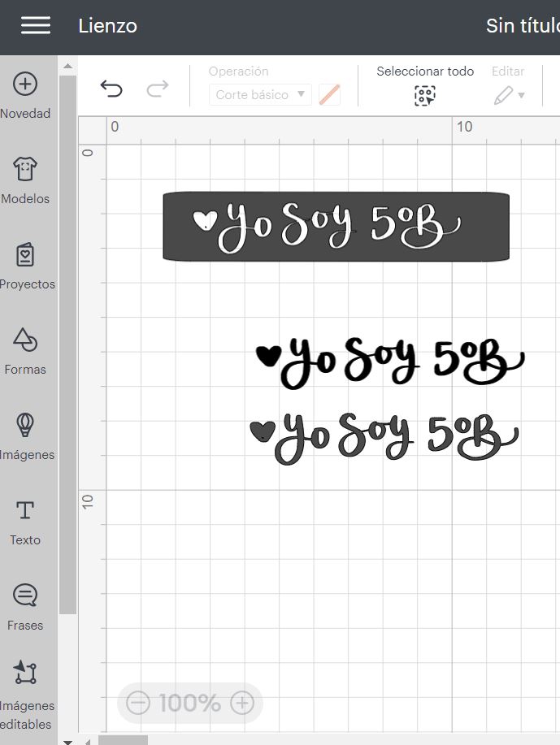Click the sidebar scroll down arrow
Screen dimensions: 560x745
coord(68,741)
